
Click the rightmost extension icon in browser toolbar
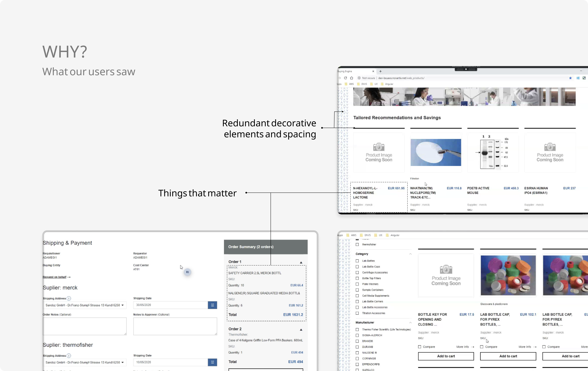point(584,78)
